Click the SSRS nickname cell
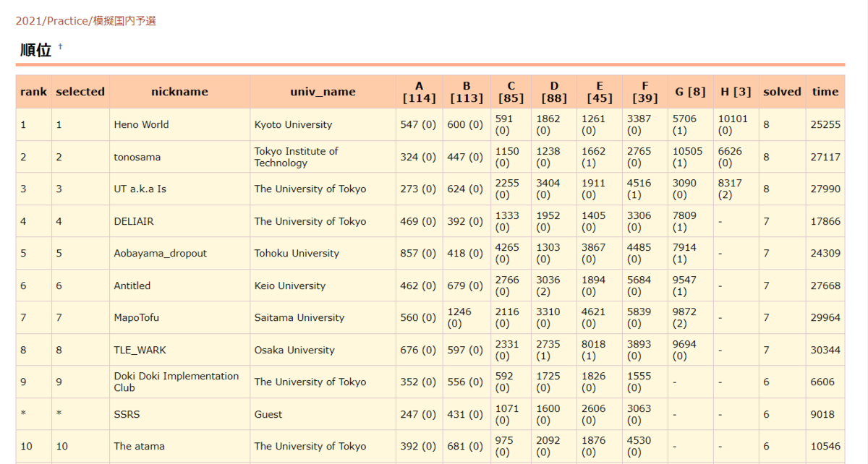Viewport: 868px width, 464px height. click(179, 414)
